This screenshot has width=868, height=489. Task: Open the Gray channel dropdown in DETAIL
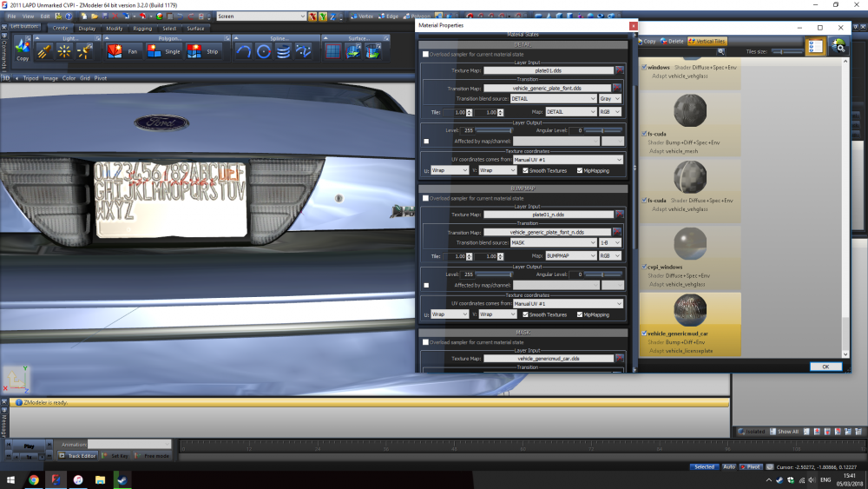coord(610,98)
